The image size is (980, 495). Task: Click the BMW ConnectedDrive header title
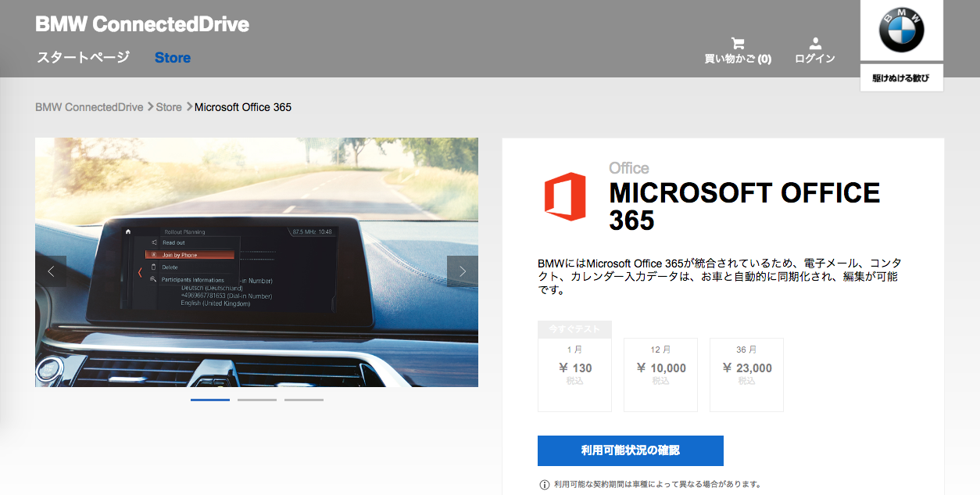[142, 24]
